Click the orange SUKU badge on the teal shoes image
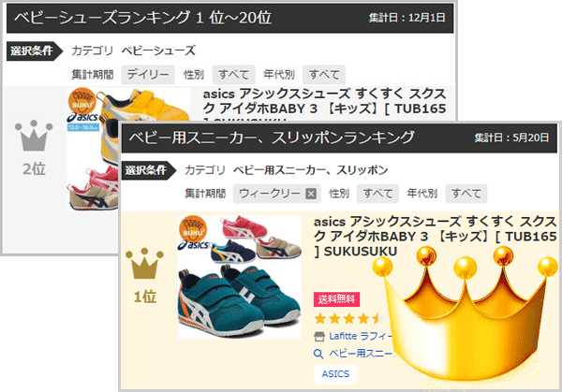The image size is (562, 392). point(193,228)
